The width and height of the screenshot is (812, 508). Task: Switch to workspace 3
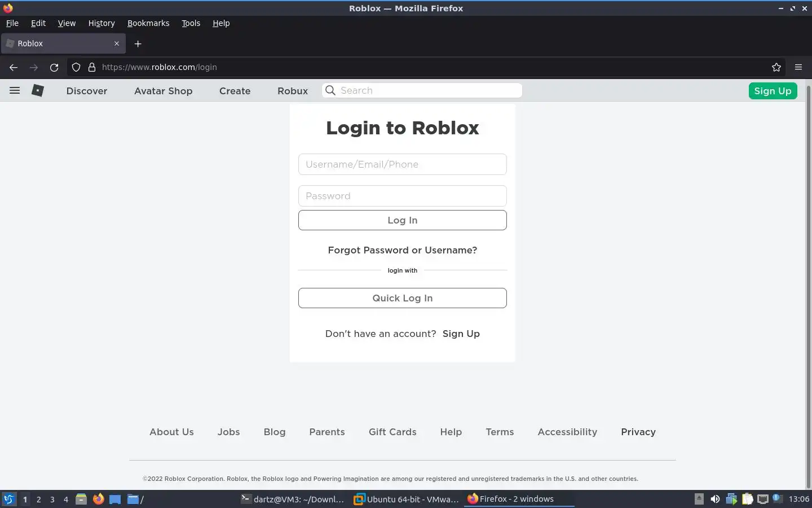pyautogui.click(x=52, y=500)
